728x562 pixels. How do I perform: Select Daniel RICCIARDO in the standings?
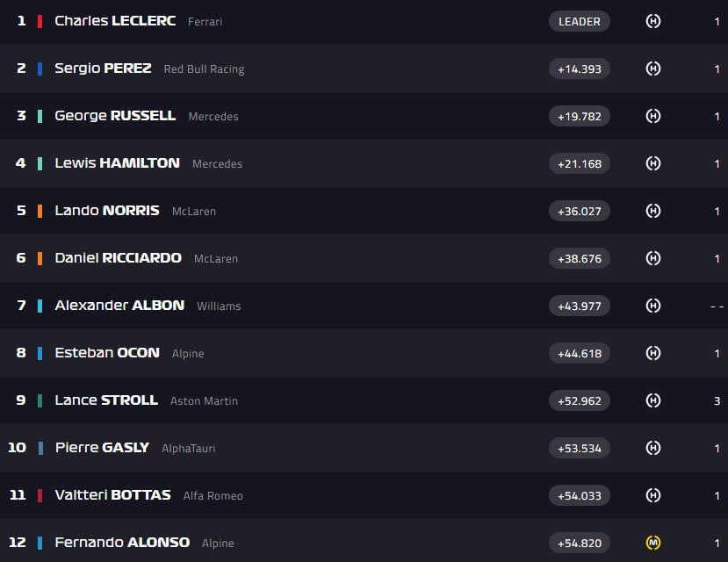[x=118, y=258]
